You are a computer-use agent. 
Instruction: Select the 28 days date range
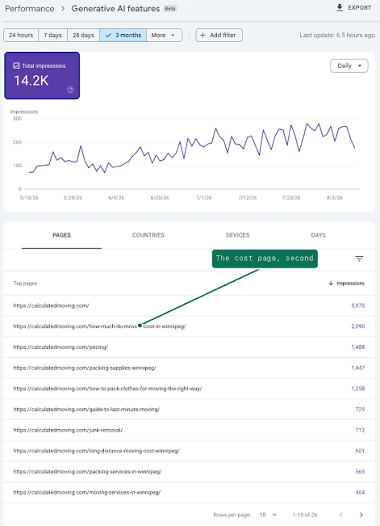click(83, 35)
